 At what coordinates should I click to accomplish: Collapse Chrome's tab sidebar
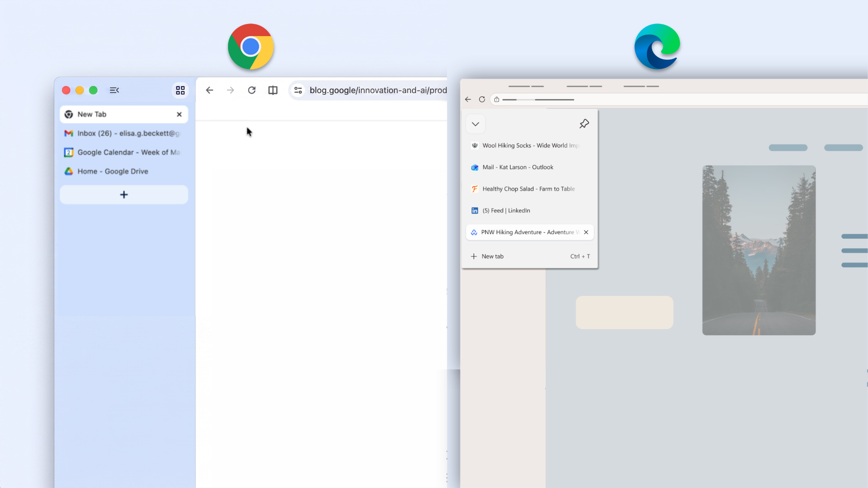114,90
